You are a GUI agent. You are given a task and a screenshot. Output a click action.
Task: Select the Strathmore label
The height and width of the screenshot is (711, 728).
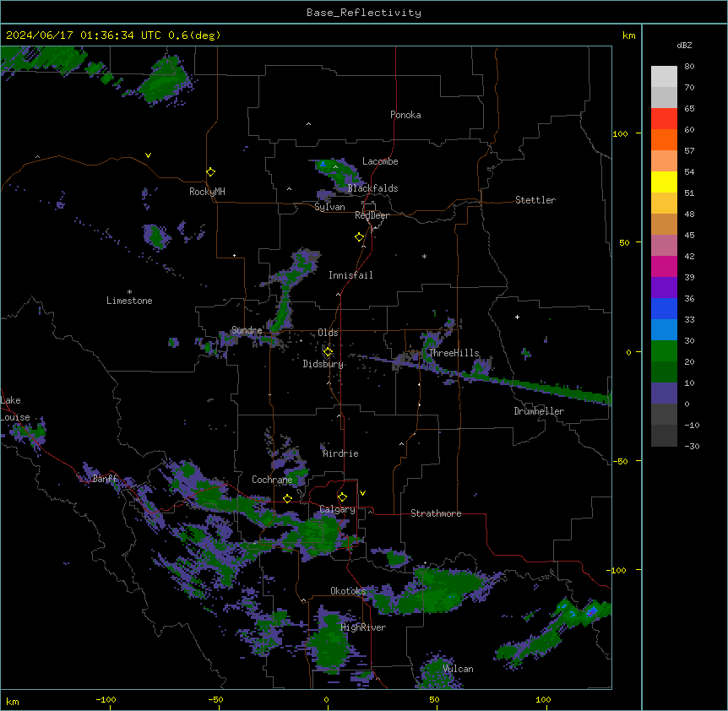point(436,513)
